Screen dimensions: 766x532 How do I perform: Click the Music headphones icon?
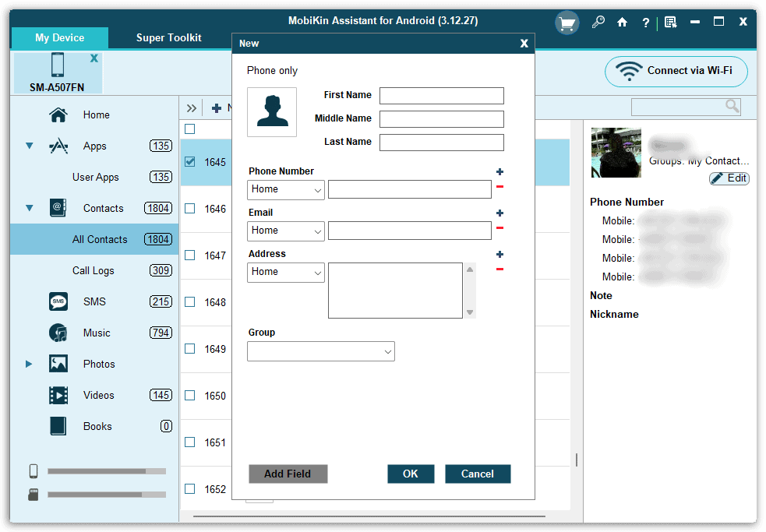(58, 333)
